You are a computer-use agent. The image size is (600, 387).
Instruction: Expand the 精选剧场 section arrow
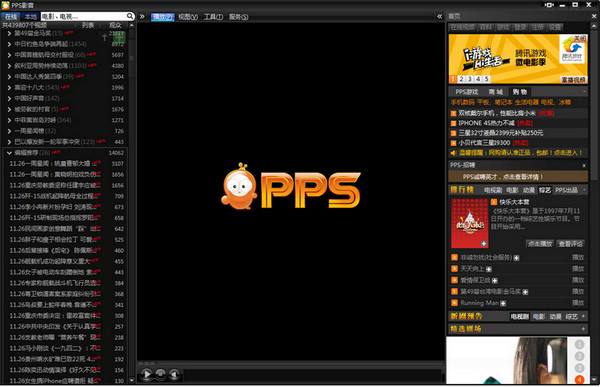pyautogui.click(x=584, y=329)
